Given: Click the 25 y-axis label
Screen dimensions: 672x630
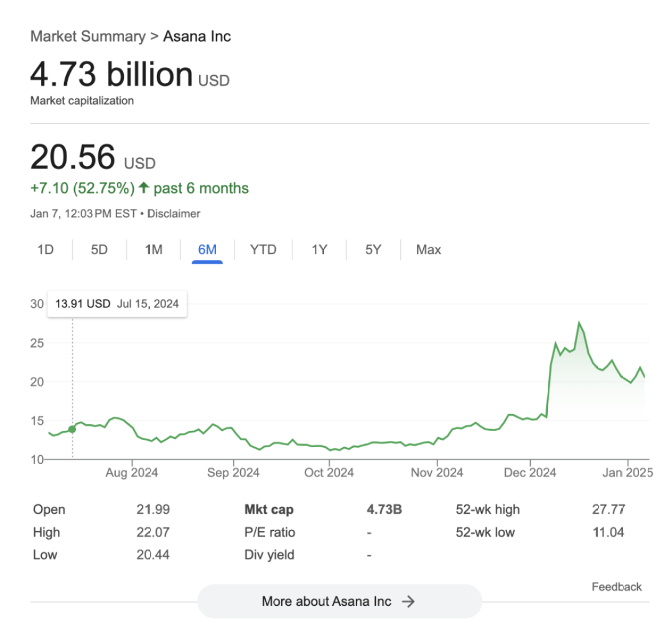Looking at the screenshot, I should pos(37,343).
